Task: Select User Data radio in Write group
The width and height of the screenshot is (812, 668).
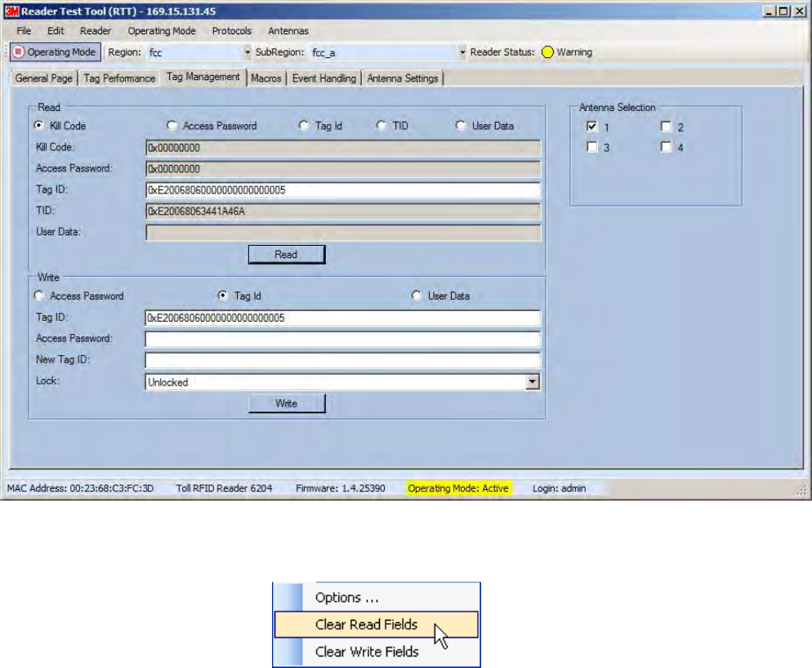Action: 417,296
